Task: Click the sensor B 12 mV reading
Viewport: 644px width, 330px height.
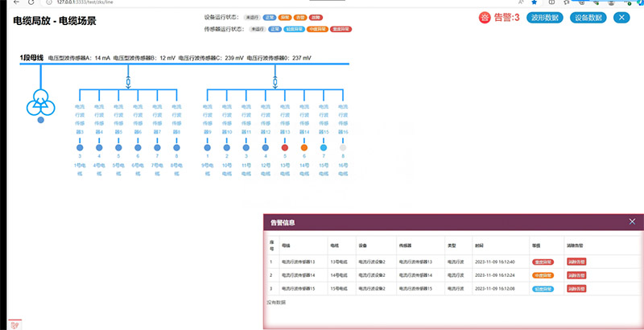Action: 144,58
